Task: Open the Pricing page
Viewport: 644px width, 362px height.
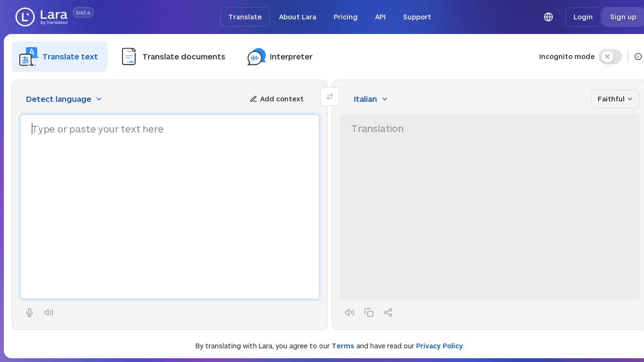Action: click(x=345, y=17)
